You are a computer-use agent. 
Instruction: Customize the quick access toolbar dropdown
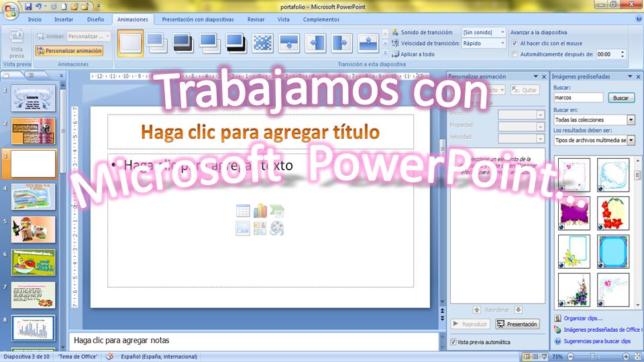tap(99, 7)
